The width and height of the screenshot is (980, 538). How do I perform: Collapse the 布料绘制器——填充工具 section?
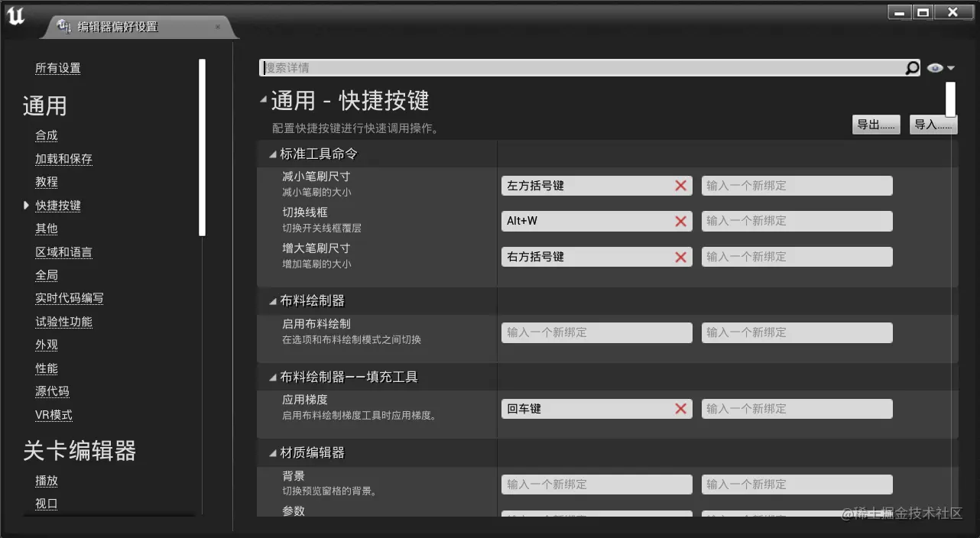273,378
